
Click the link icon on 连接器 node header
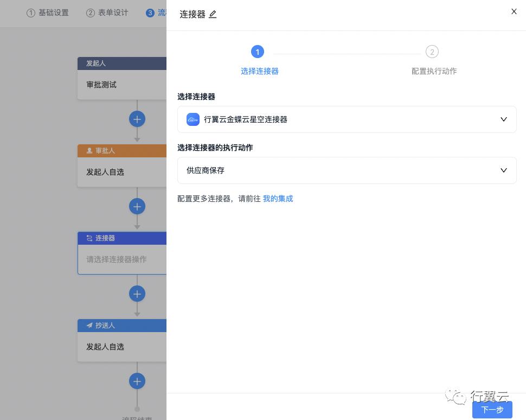pyautogui.click(x=89, y=238)
